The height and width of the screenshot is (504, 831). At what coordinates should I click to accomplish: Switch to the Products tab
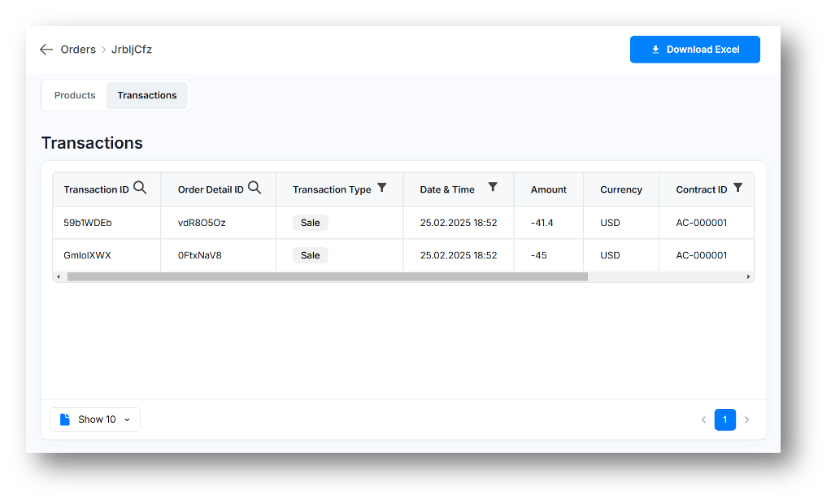click(75, 95)
